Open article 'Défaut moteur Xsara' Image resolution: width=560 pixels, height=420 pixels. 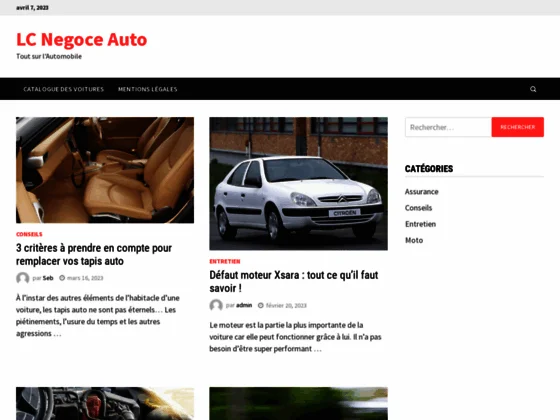pos(294,281)
